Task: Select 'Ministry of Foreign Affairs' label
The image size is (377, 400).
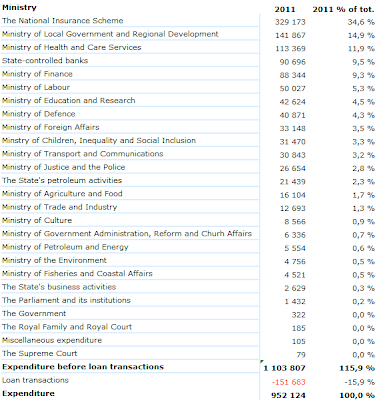Action: [51, 127]
